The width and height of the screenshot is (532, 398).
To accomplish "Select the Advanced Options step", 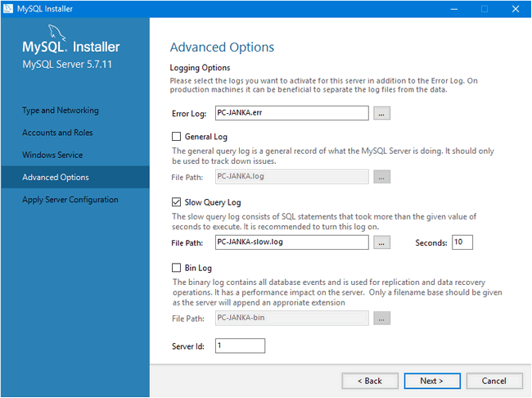I will click(x=56, y=178).
